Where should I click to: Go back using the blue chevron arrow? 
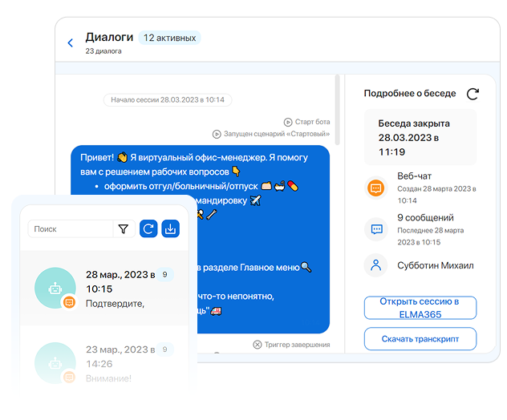click(70, 42)
